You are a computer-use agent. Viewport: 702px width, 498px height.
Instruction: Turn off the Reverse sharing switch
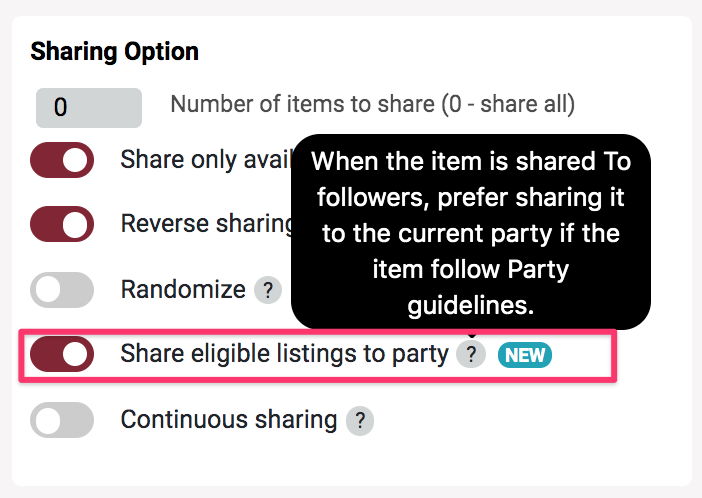(x=62, y=223)
